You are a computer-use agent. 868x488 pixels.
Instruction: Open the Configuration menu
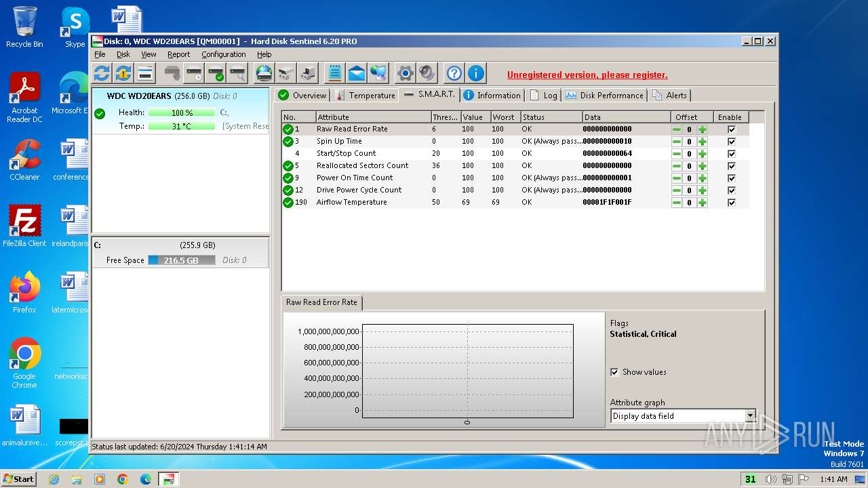(224, 54)
